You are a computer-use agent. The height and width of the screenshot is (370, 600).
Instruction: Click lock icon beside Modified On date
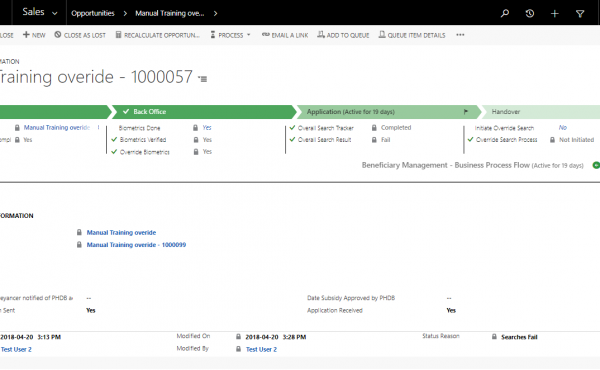click(238, 337)
